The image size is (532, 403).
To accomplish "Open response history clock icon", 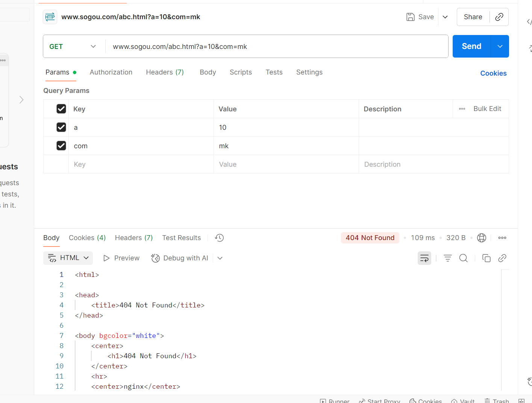I will [x=219, y=238].
